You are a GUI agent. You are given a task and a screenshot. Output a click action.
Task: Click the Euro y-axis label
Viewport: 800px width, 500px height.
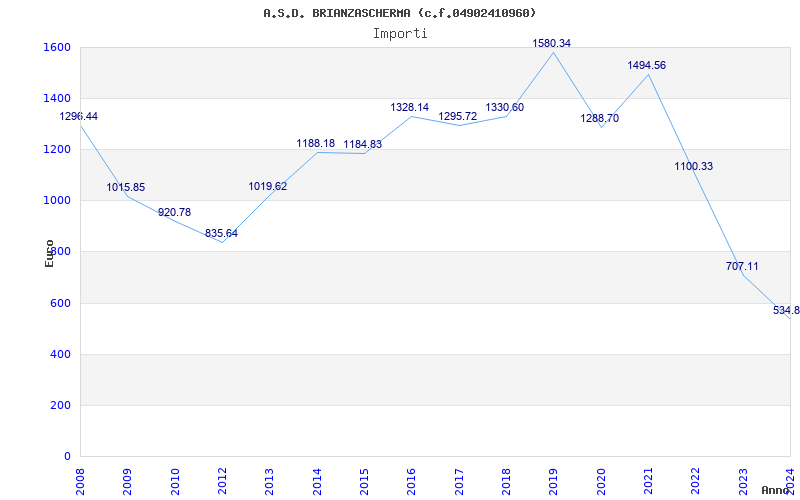(49, 254)
